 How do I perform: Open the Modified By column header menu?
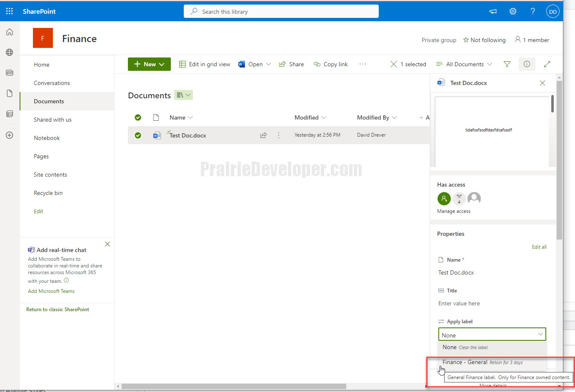377,117
